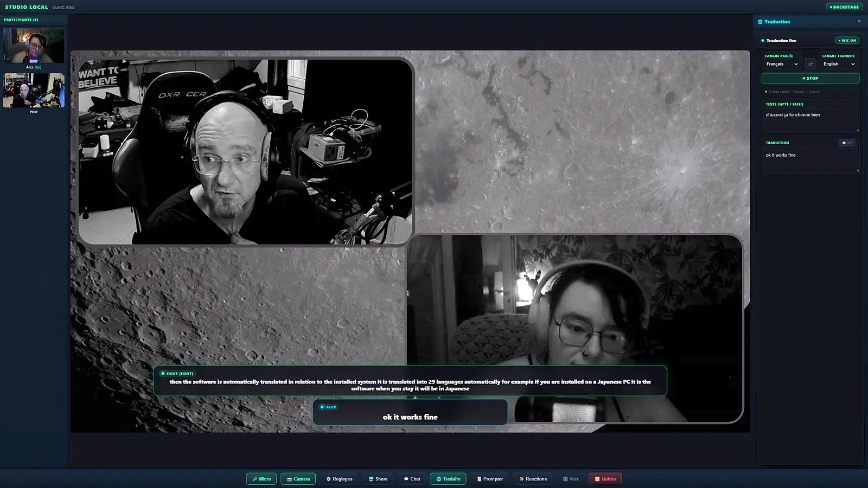Open Reglages settings
The image size is (868, 488).
(339, 479)
